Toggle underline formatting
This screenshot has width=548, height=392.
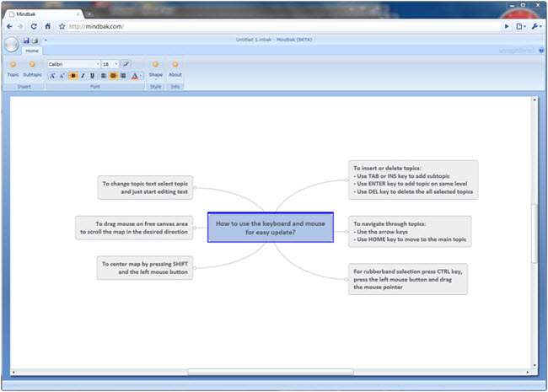pos(92,76)
